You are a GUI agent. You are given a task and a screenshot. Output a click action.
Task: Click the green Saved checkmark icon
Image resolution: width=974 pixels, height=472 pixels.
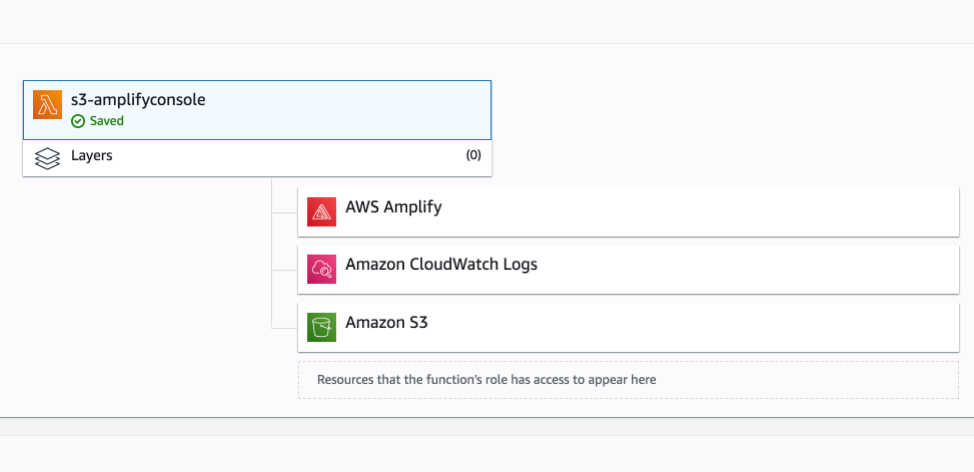[x=77, y=121]
